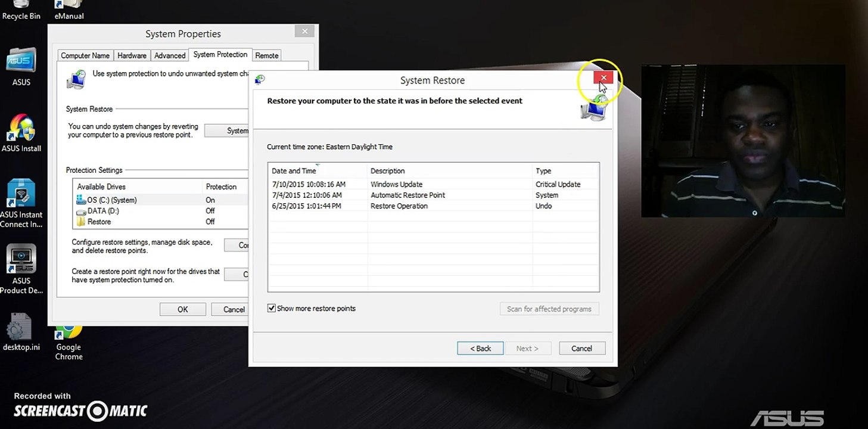The height and width of the screenshot is (429, 868).
Task: Click the Back button in System Restore
Action: tap(480, 349)
